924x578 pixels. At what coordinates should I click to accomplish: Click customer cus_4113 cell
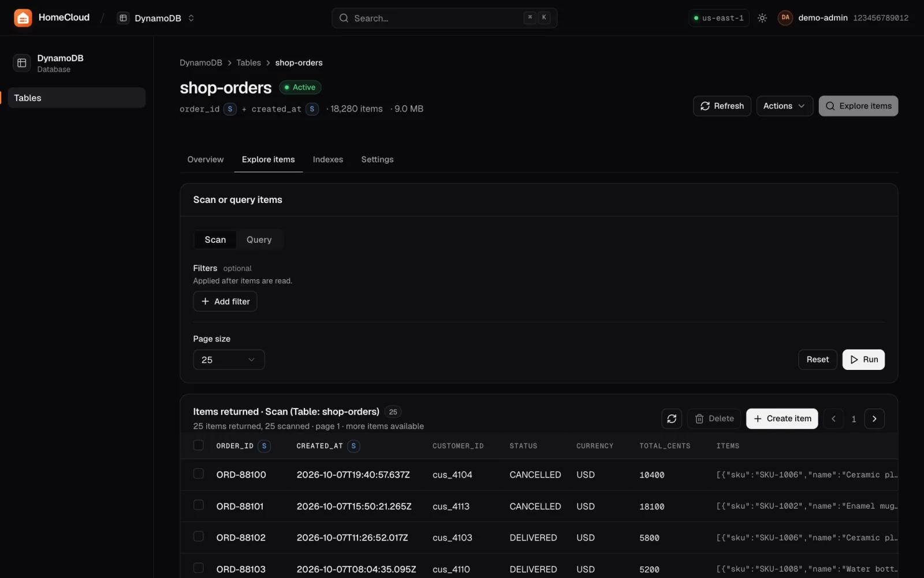tap(451, 506)
